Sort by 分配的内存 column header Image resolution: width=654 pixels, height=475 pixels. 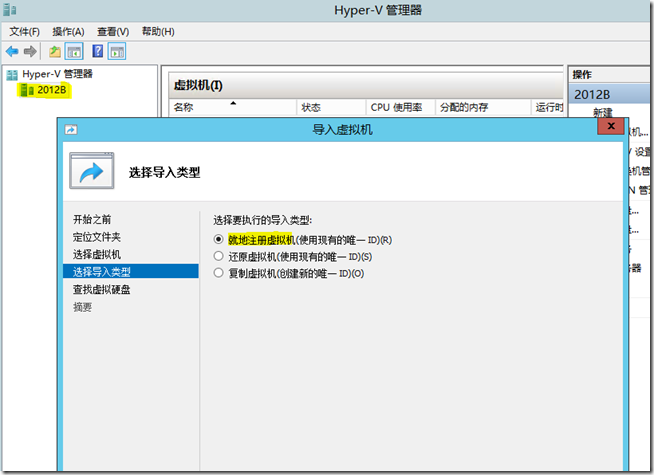(x=483, y=107)
